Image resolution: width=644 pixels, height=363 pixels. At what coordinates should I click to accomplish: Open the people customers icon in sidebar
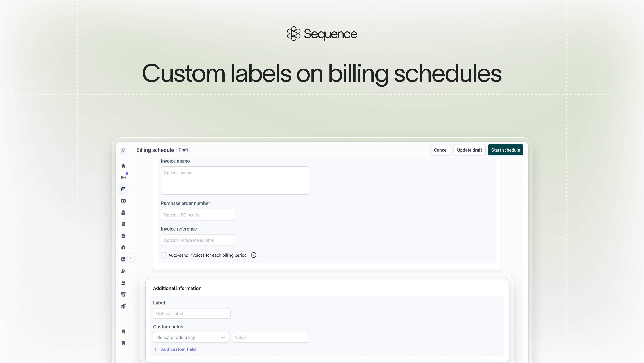[123, 271]
